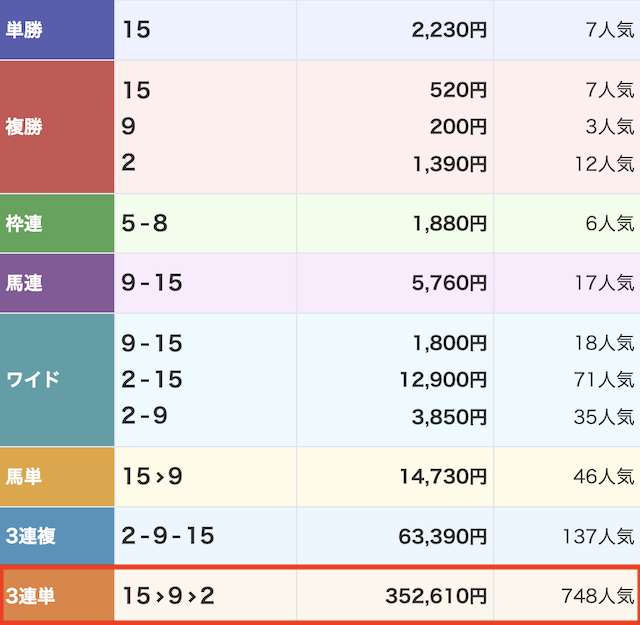Select the 複勝 category cell
Image resolution: width=640 pixels, height=625 pixels.
[x=57, y=127]
